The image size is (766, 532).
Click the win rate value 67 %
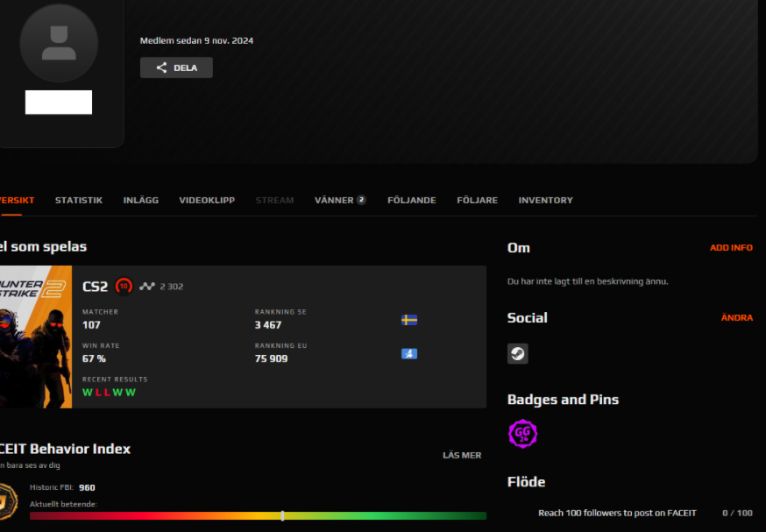coord(94,358)
